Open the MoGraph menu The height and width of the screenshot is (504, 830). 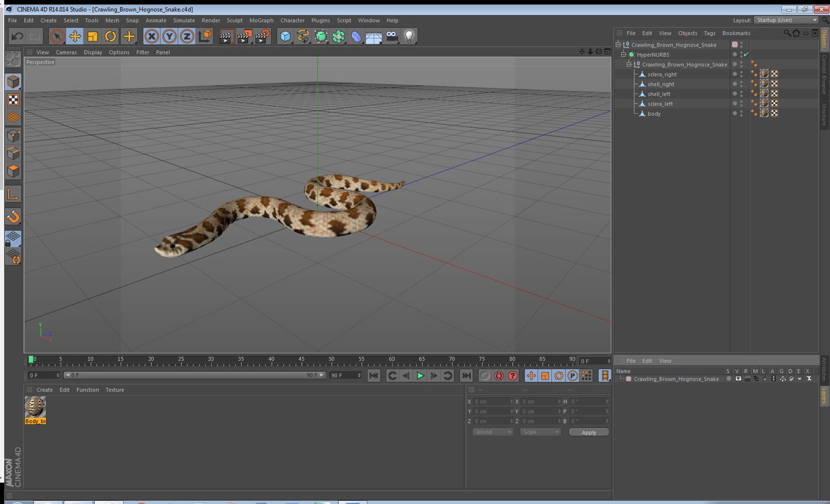(261, 21)
